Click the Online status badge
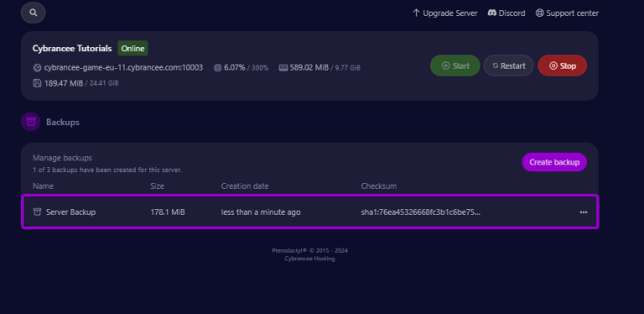This screenshot has width=644, height=314. [132, 49]
